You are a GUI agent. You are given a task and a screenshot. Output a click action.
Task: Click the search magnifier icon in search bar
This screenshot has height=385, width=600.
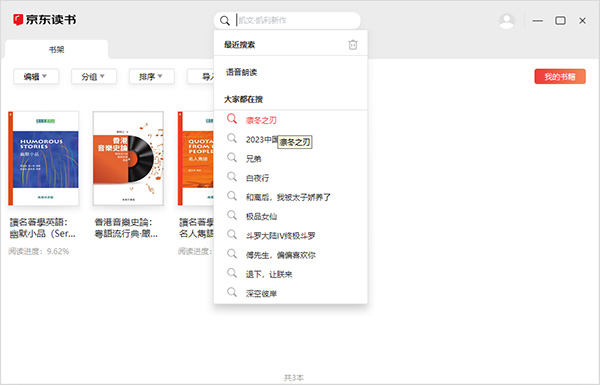point(225,20)
